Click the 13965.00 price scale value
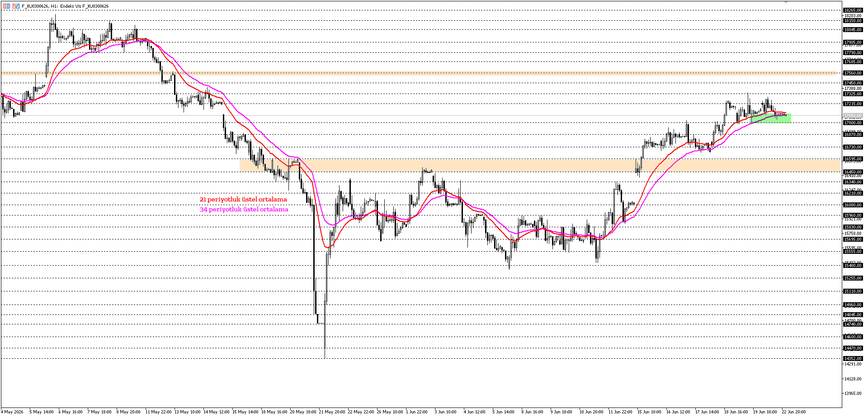This screenshot has height=417, width=868. [853, 394]
